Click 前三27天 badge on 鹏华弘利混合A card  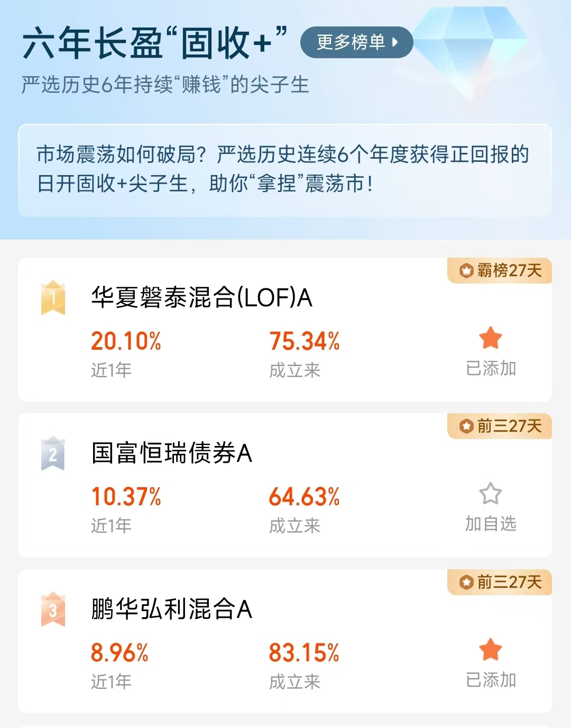500,582
